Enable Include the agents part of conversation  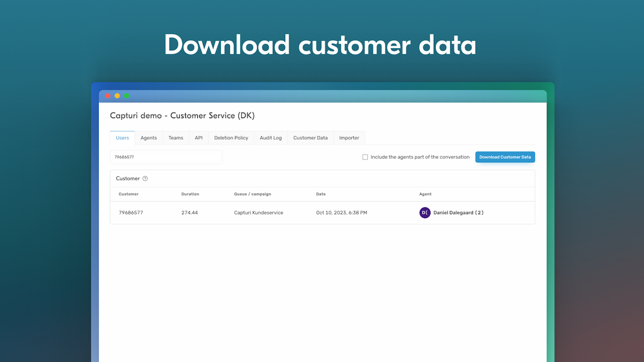click(365, 157)
